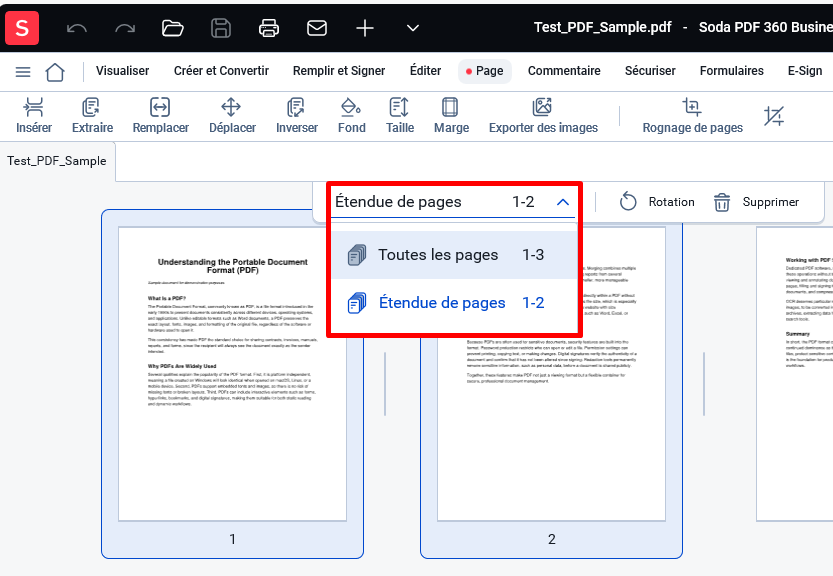Open the Commentaire tab

pos(564,71)
